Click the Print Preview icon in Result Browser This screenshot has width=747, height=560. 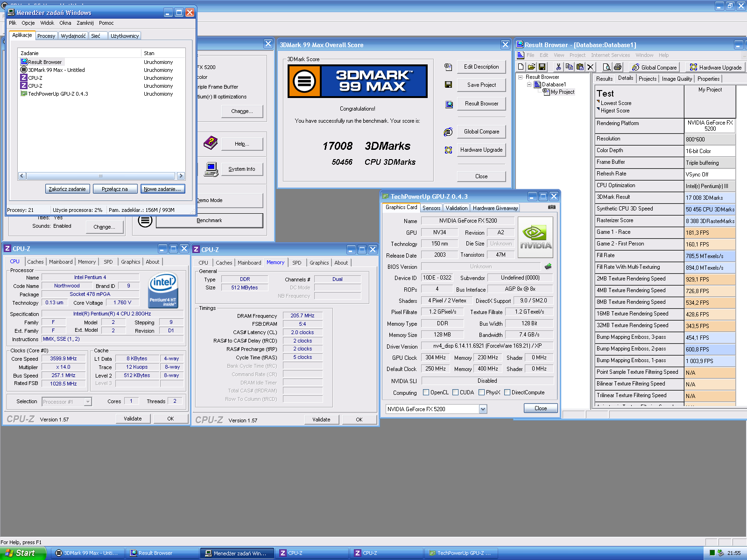coord(606,67)
